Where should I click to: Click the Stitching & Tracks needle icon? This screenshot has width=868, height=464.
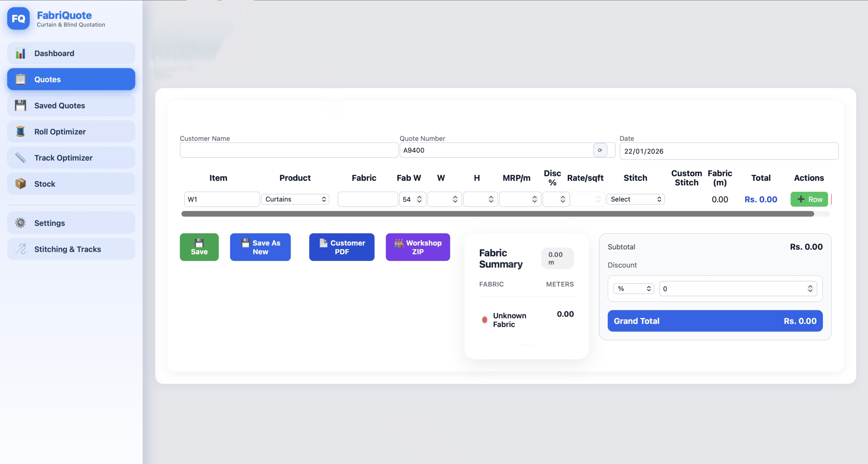coord(20,249)
